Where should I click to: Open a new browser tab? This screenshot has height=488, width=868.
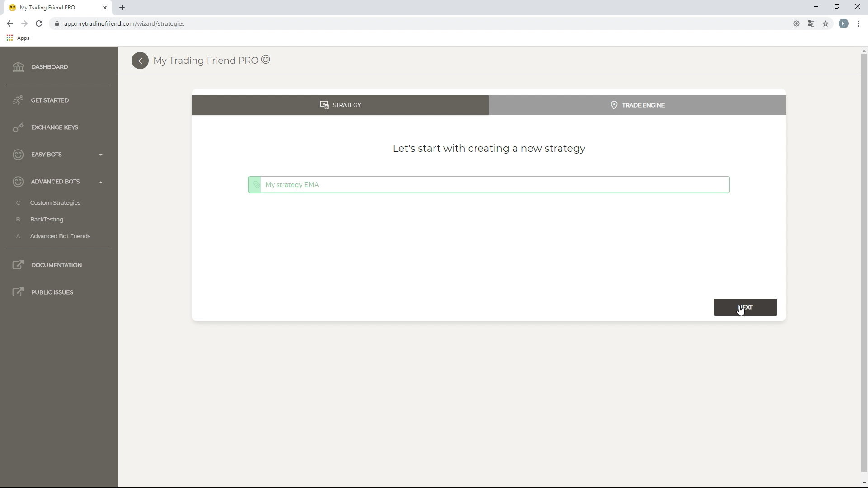tap(122, 8)
